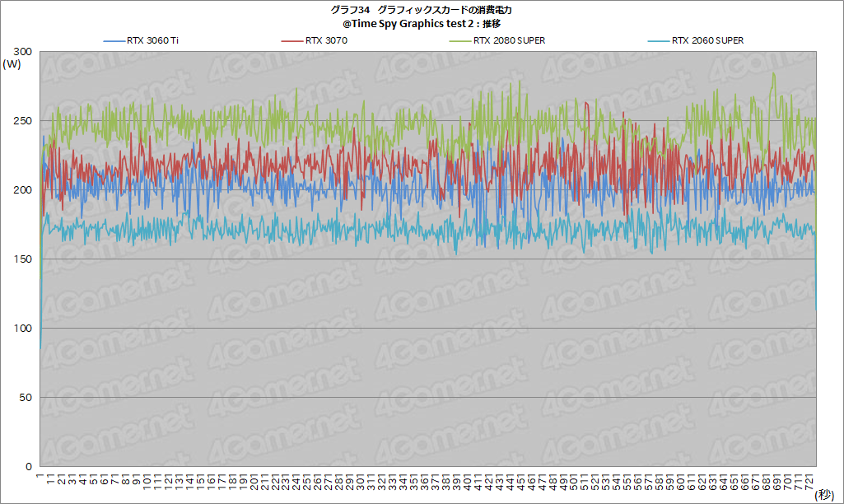Image resolution: width=844 pixels, height=504 pixels.
Task: Click the chart title グラフ34 line
Action: 421,10
